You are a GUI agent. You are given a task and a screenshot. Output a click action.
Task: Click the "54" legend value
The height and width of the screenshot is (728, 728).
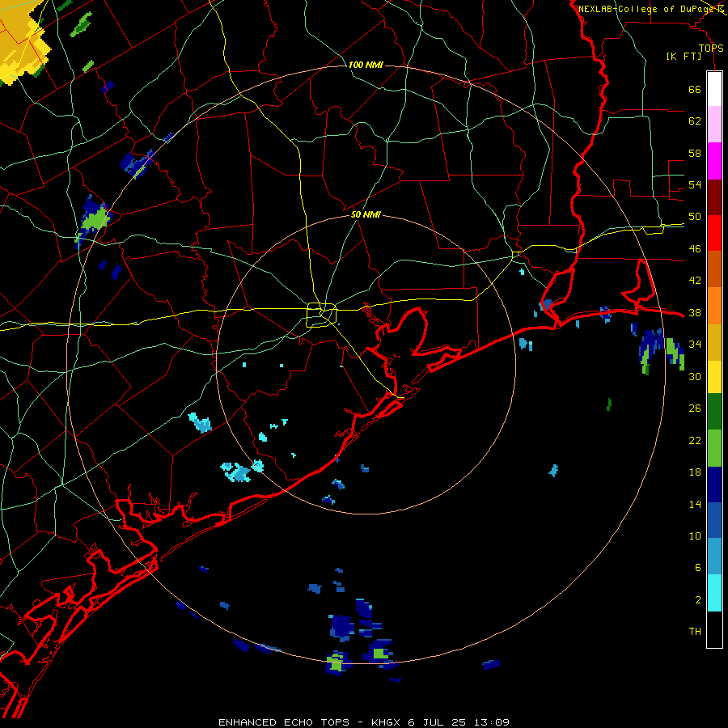[695, 184]
